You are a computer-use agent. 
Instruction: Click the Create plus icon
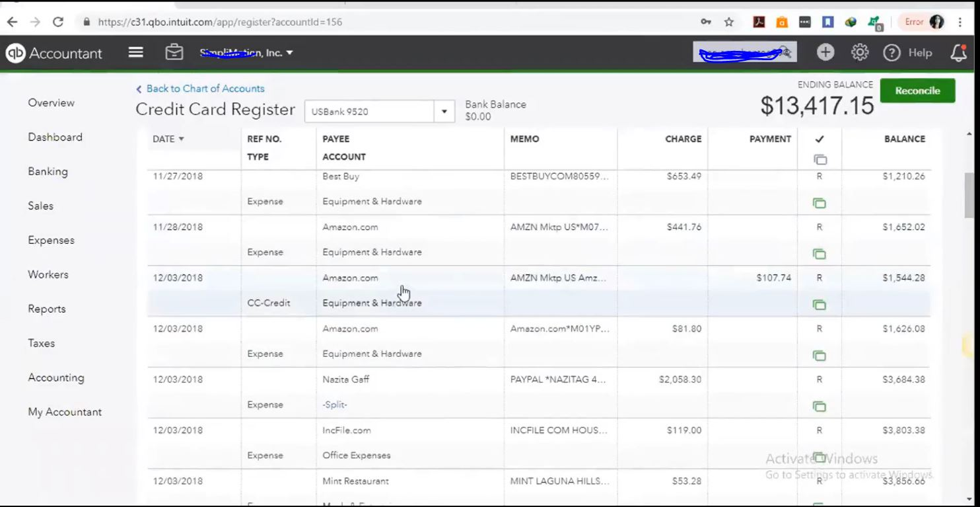pyautogui.click(x=825, y=52)
